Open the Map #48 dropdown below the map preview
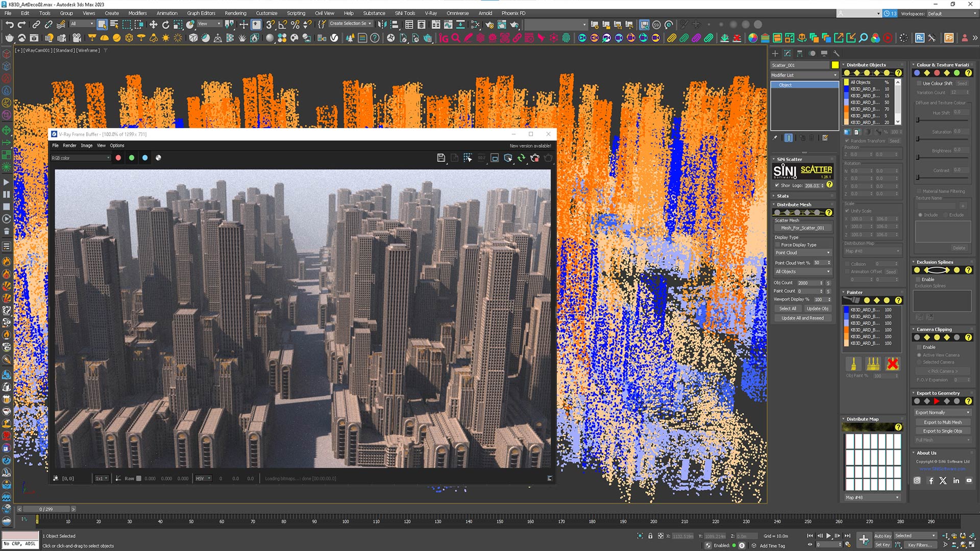This screenshot has height=551, width=980. click(872, 497)
